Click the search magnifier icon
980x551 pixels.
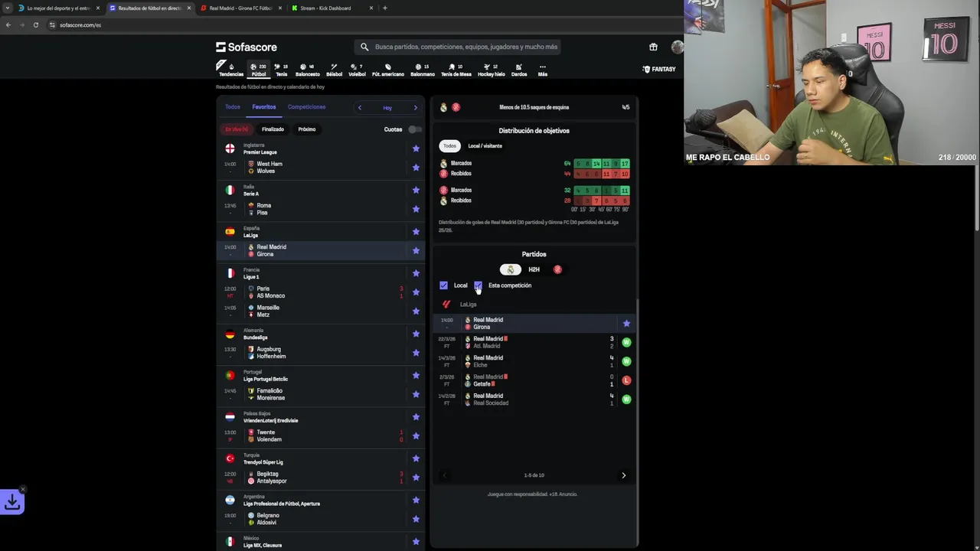coord(364,47)
